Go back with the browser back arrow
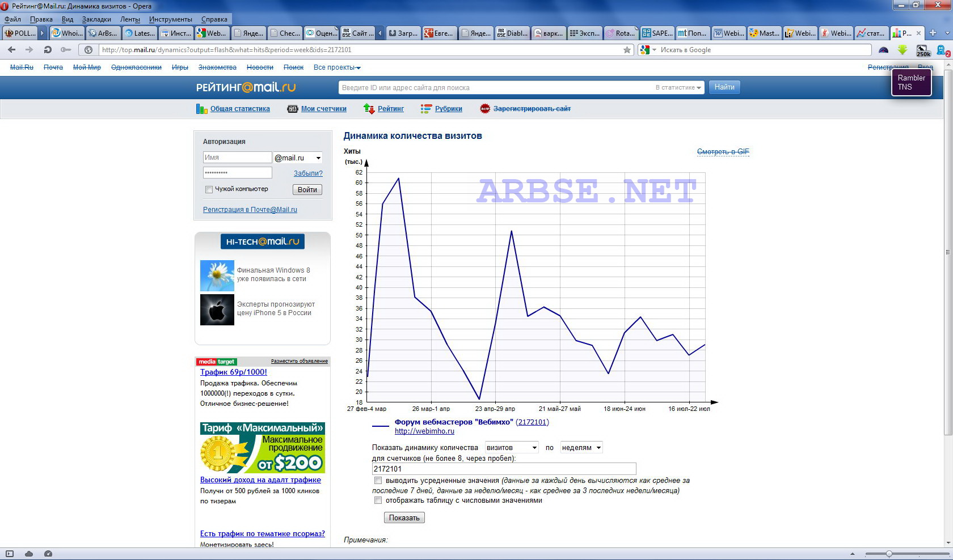The height and width of the screenshot is (560, 953). point(11,50)
